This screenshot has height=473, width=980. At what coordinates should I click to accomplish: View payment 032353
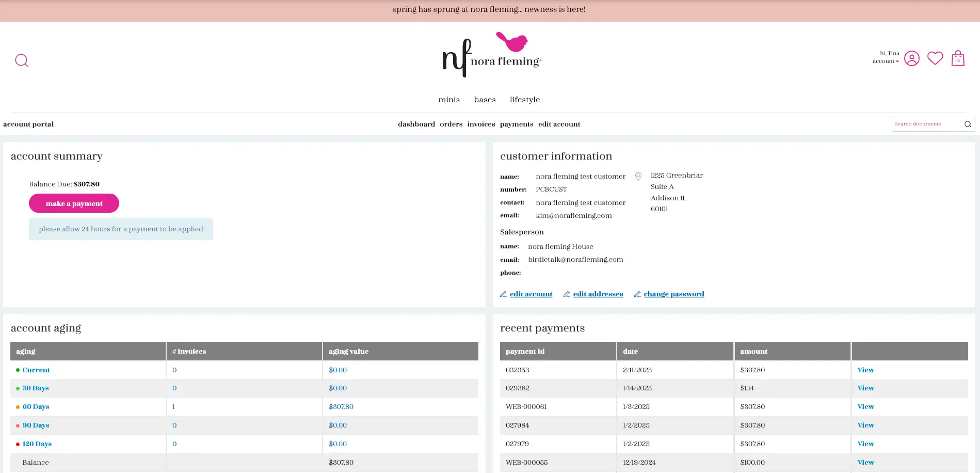pyautogui.click(x=865, y=370)
